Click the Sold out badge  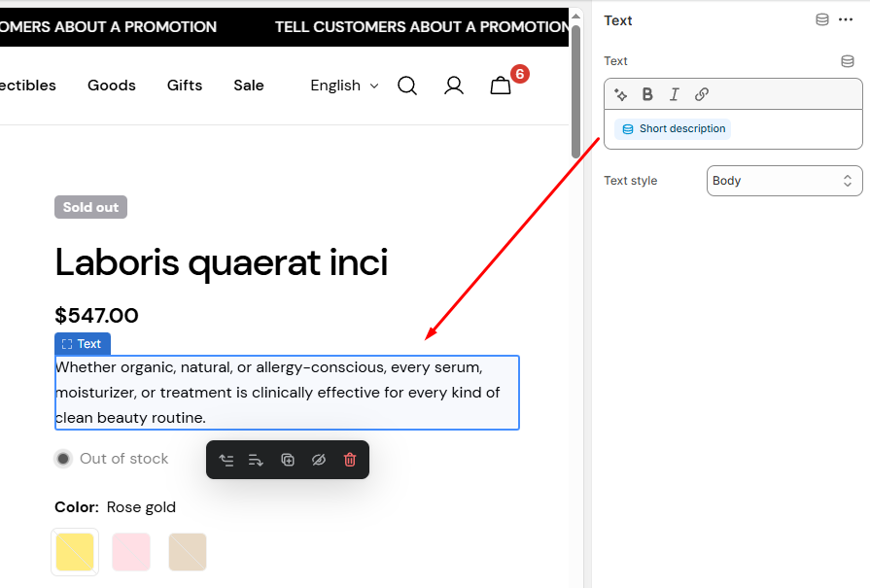pyautogui.click(x=90, y=207)
